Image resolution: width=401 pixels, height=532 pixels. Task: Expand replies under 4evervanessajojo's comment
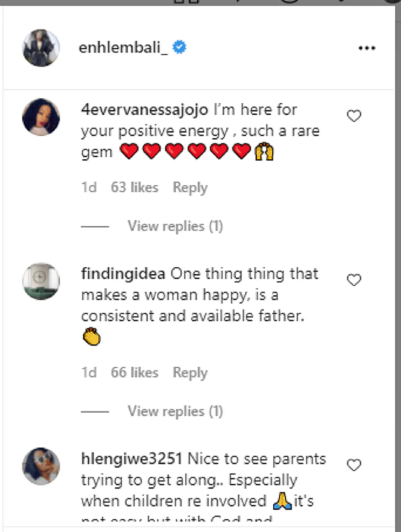pyautogui.click(x=175, y=226)
